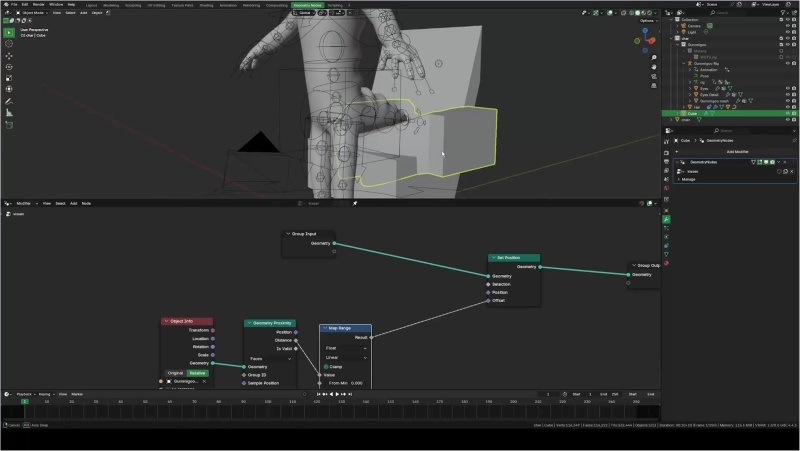Select the Move tool in viewport toolbar
The height and width of the screenshot is (451, 800).
pyautogui.click(x=10, y=56)
